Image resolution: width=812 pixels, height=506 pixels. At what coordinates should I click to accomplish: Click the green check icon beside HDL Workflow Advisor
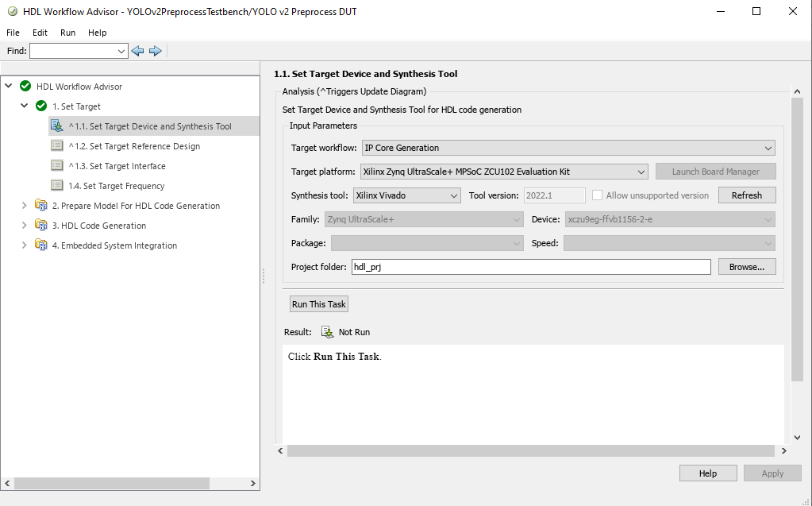(25, 87)
